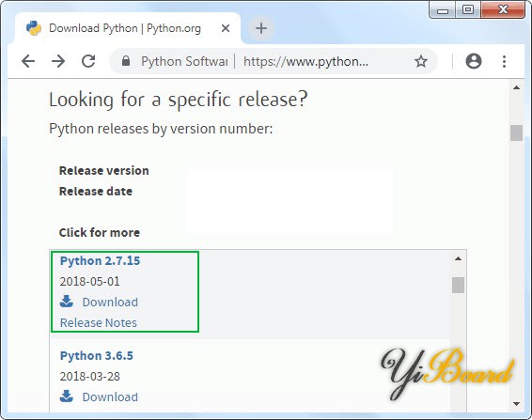The width and height of the screenshot is (532, 420).
Task: Click the release list scrollbar thumb
Action: pos(458,285)
